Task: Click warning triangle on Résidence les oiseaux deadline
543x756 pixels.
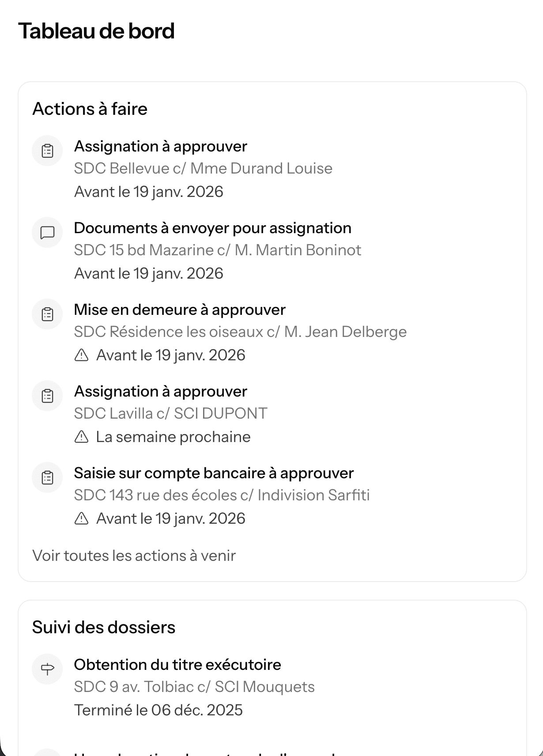Action: pyautogui.click(x=82, y=355)
